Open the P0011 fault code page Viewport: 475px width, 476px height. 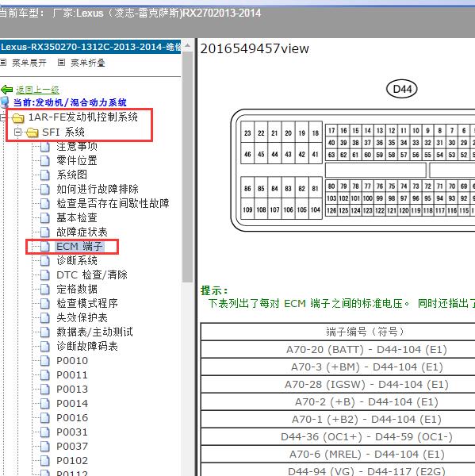point(72,375)
